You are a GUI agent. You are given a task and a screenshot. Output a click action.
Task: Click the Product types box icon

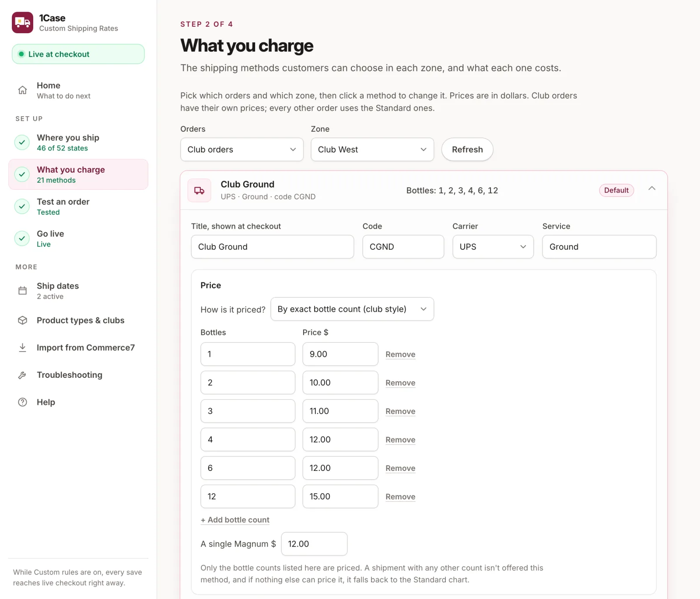coord(22,320)
